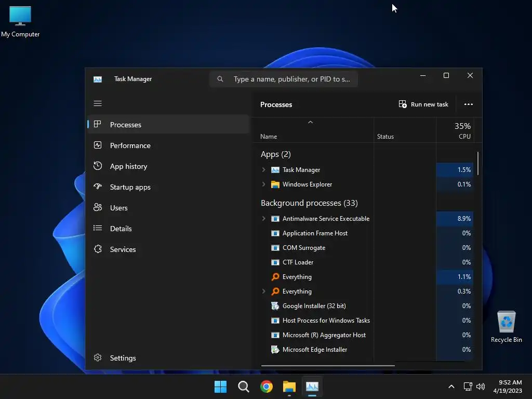Click the Settings gear icon in sidebar
The height and width of the screenshot is (399, 532).
97,357
